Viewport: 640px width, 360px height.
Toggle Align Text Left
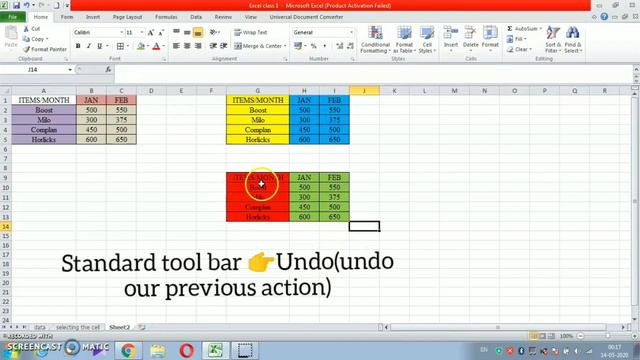(176, 46)
